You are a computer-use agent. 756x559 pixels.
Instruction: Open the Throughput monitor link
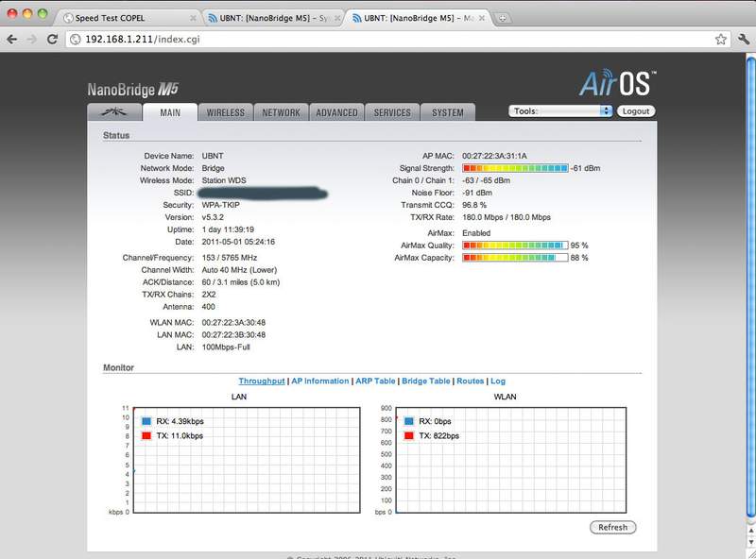(x=262, y=381)
